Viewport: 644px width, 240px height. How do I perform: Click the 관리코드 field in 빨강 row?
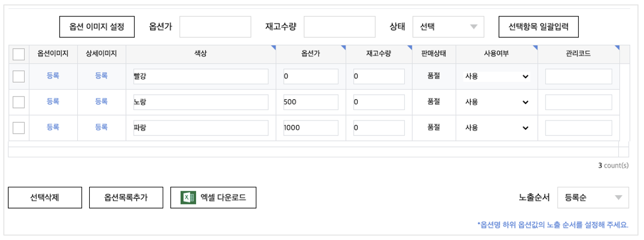tap(578, 77)
